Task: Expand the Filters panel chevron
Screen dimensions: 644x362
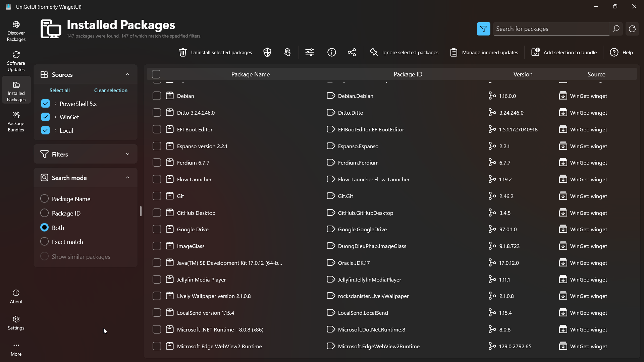Action: point(127,154)
